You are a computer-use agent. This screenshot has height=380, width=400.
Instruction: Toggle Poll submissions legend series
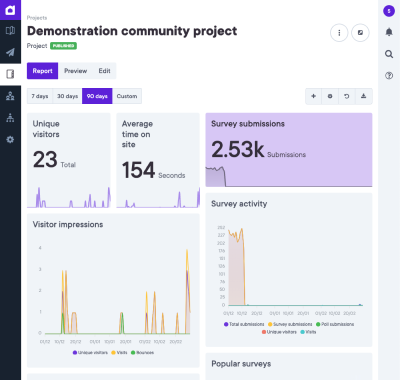[x=335, y=324]
